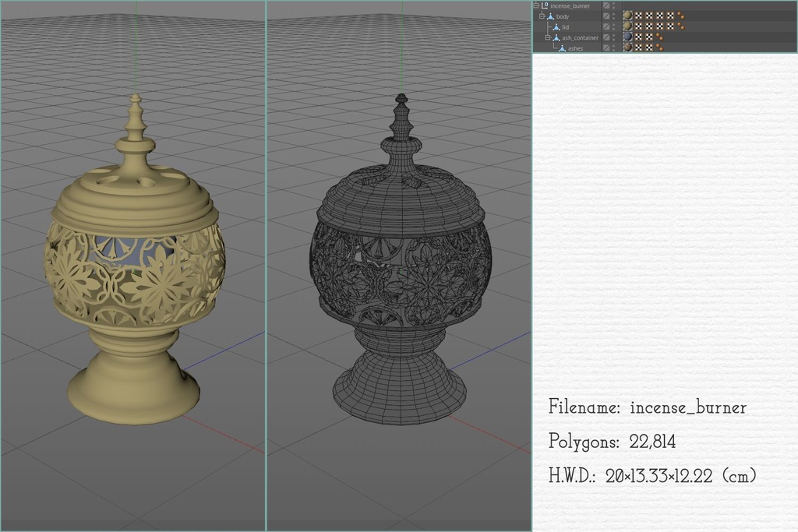Click the polygon icon beside ash_container
The height and width of the screenshot is (532, 798).
[x=556, y=37]
